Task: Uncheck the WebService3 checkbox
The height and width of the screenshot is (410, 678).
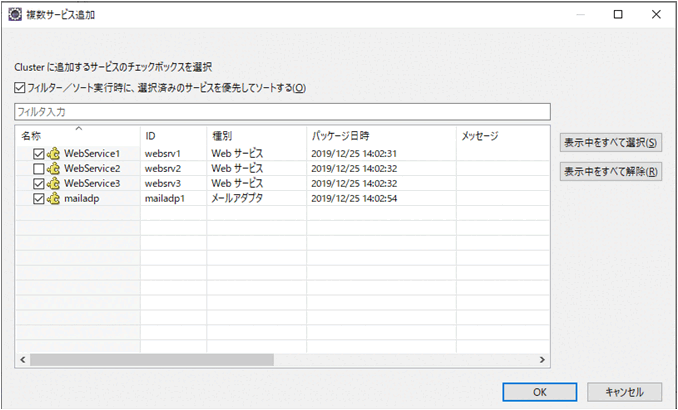Action: click(x=39, y=184)
